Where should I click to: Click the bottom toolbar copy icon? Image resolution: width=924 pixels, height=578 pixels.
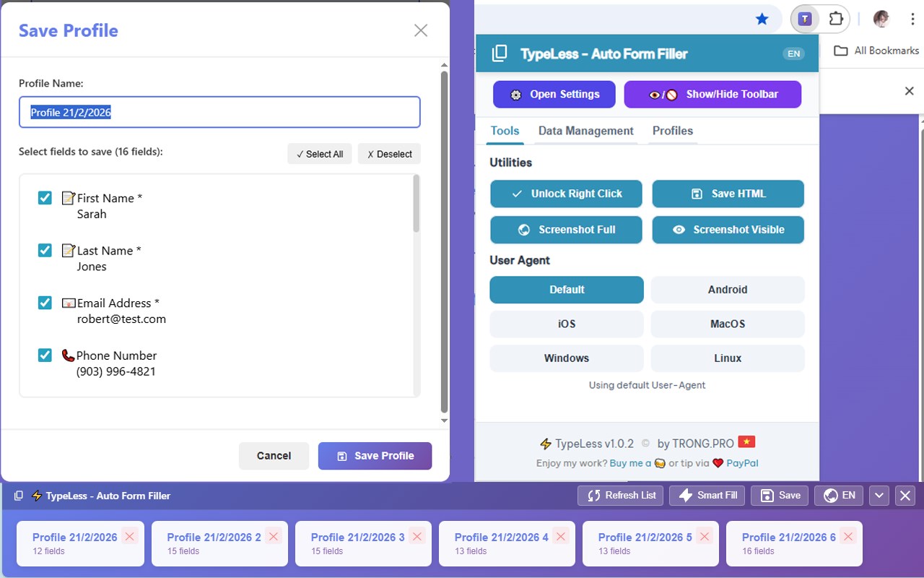tap(19, 496)
